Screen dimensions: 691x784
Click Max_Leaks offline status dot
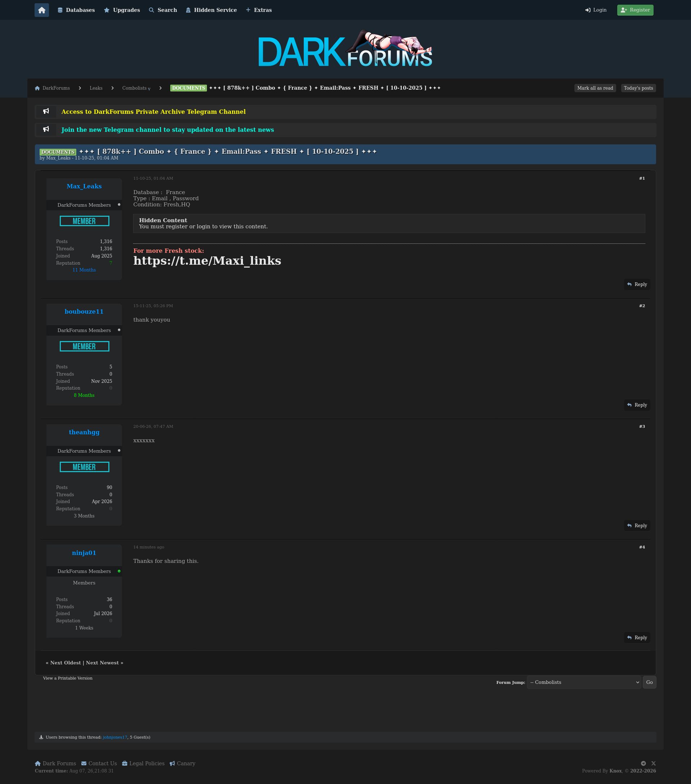119,205
